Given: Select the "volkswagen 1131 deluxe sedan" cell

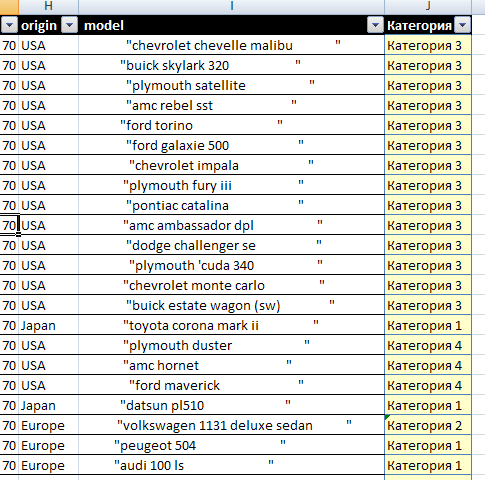Looking at the screenshot, I should coord(231,425).
